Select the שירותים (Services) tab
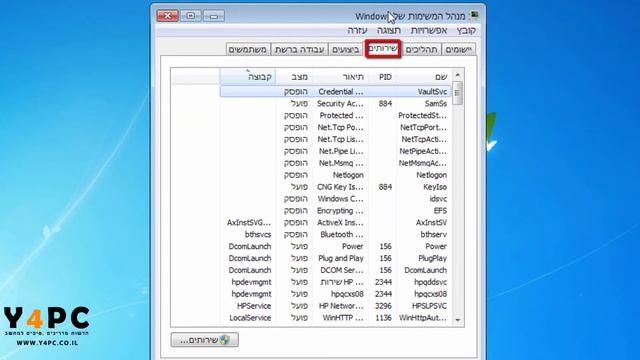Viewport: 640px width, 360px height. (x=383, y=49)
